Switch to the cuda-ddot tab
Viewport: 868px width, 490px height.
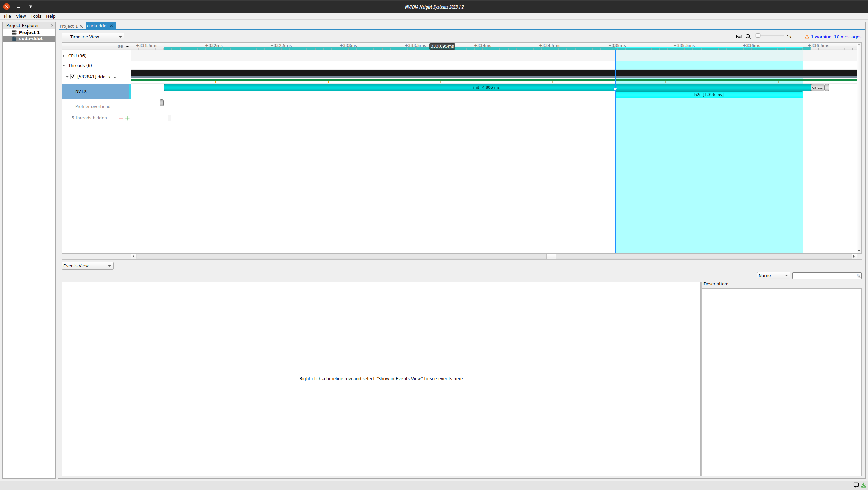coord(97,26)
